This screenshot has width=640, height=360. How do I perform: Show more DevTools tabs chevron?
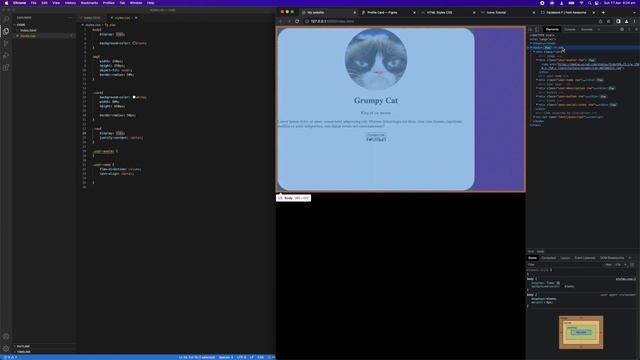click(599, 29)
